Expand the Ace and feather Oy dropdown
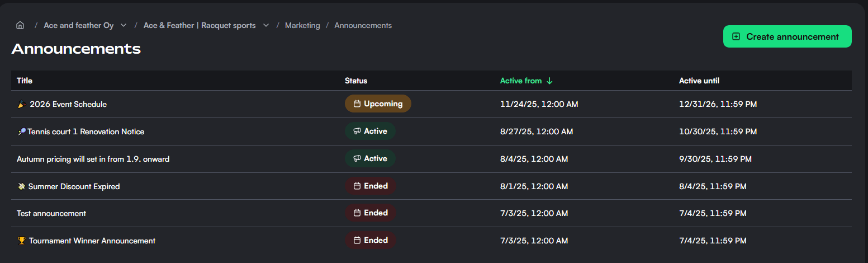The height and width of the screenshot is (263, 868). point(124,25)
